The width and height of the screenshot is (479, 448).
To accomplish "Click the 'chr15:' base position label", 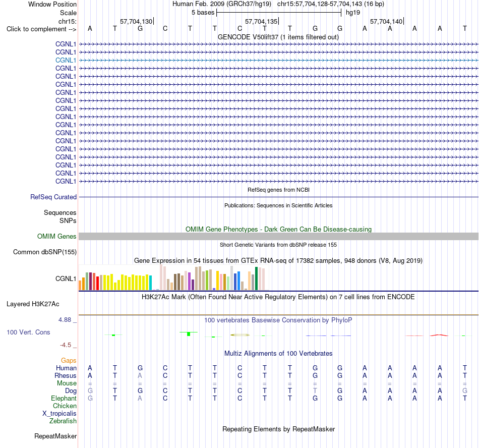I will click(x=67, y=21).
